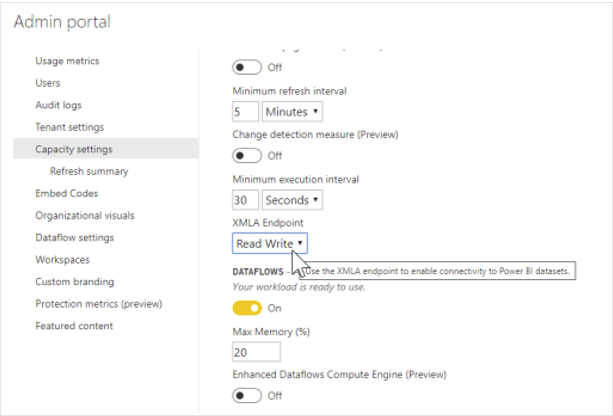Click the Max Memory percentage field
Viewport: 613px width, 416px height.
coord(256,352)
